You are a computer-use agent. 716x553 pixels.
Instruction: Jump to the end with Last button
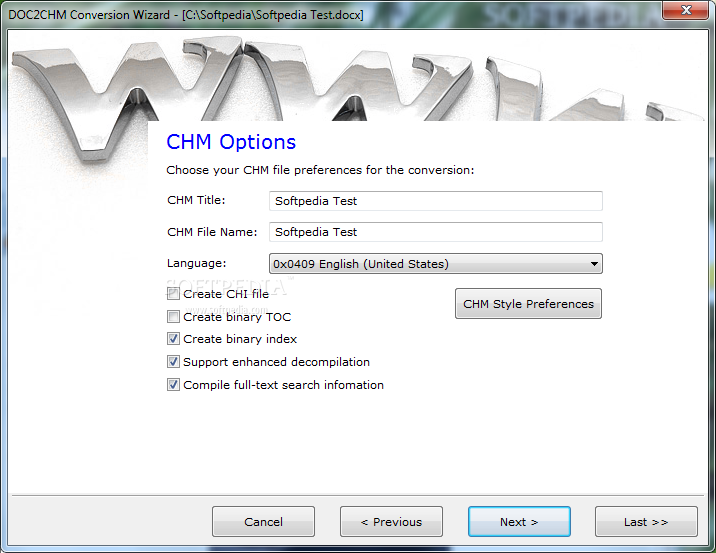point(646,521)
